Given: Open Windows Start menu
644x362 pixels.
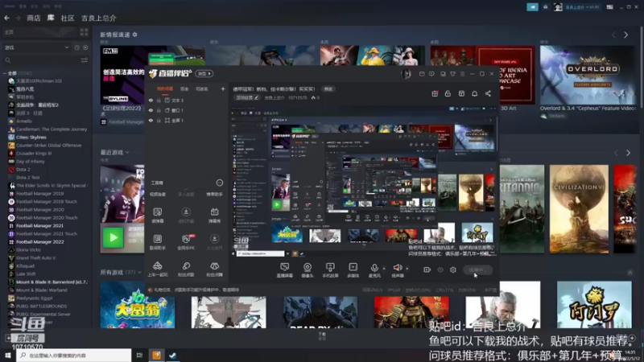Looking at the screenshot, I should coord(7,355).
